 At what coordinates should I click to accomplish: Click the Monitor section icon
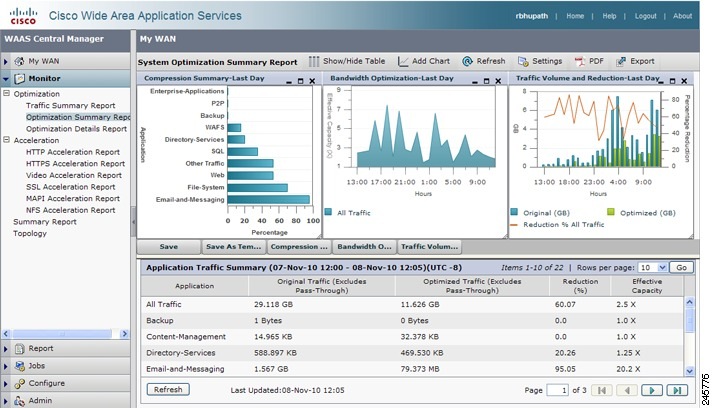(x=19, y=79)
